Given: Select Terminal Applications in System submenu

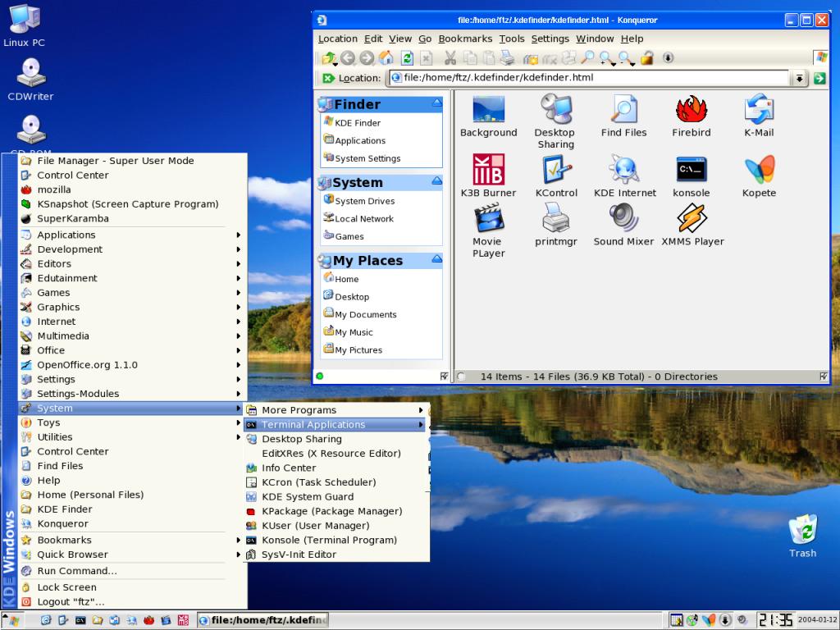Looking at the screenshot, I should pos(336,424).
